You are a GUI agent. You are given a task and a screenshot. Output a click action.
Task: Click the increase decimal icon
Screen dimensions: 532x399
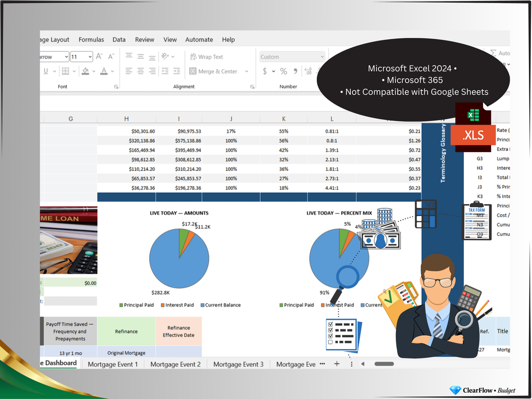308,71
